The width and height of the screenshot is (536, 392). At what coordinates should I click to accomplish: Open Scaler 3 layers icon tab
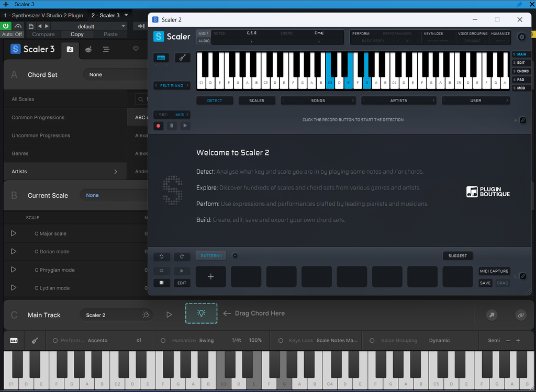tap(88, 50)
